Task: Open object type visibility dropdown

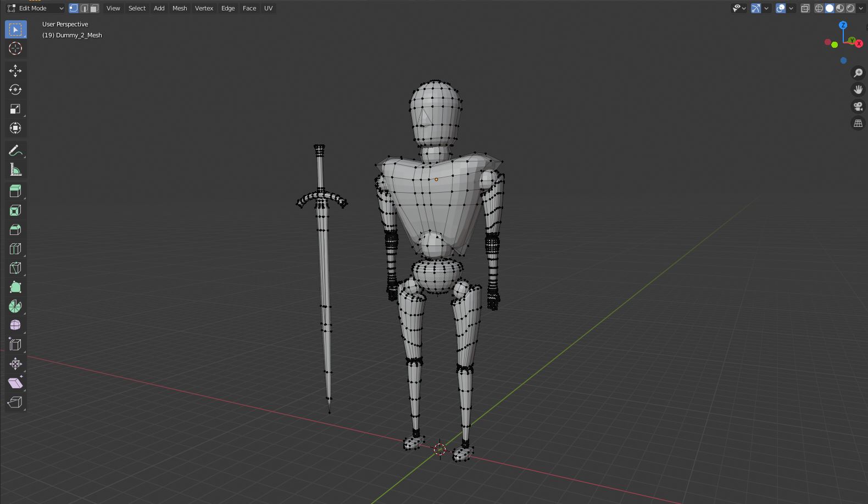Action: point(739,8)
